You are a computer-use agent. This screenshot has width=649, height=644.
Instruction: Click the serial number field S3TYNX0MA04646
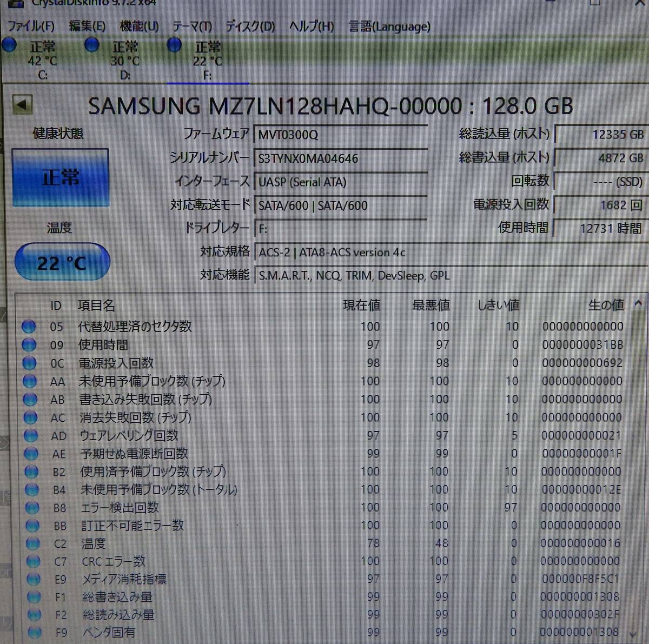click(341, 158)
